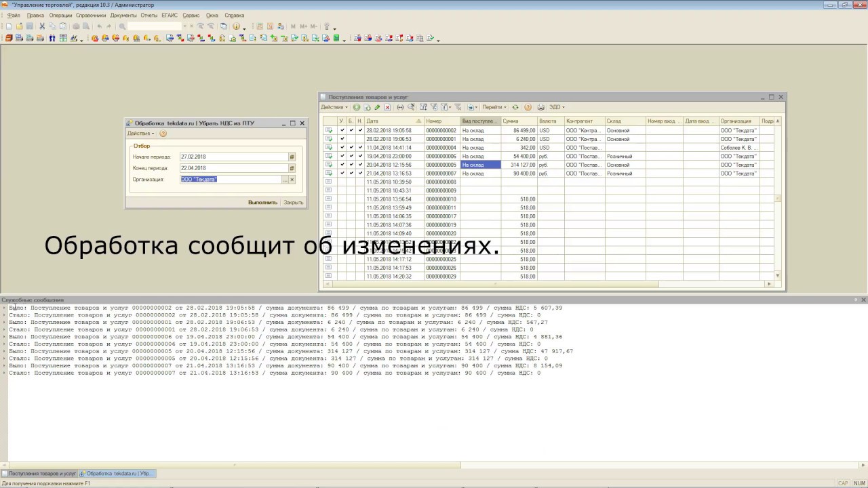Open Справочники menu
Image resolution: width=868 pixels, height=488 pixels.
91,15
